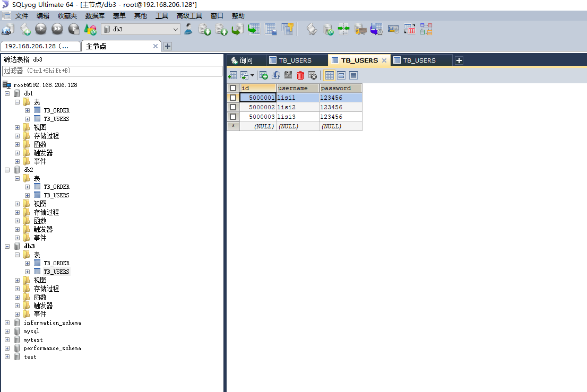Image resolution: width=587 pixels, height=392 pixels.
Task: Insert a new row with the green plus icon
Action: tap(264, 75)
